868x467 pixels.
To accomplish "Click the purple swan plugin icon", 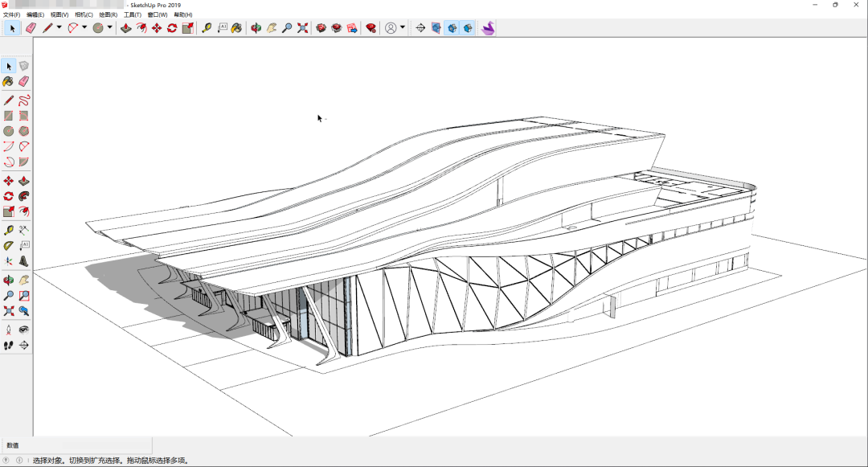I will 488,28.
